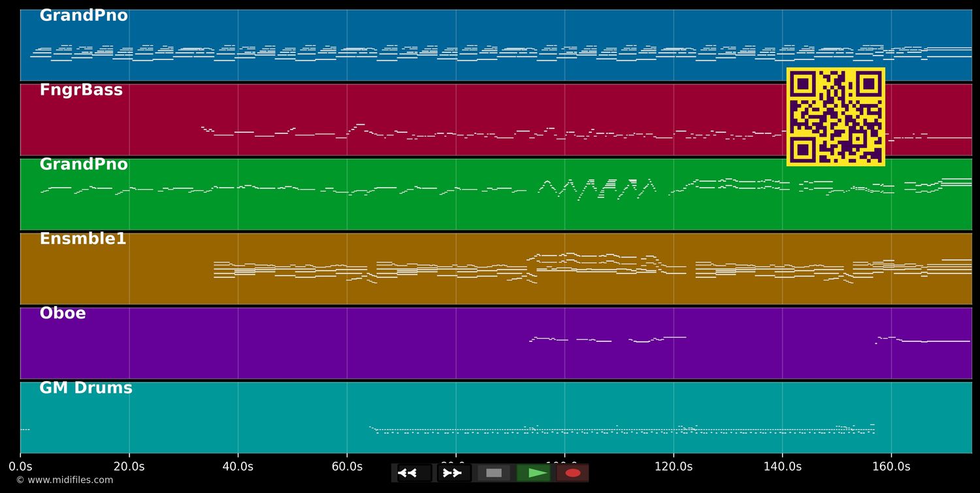Click the GM Drums track label
The height and width of the screenshot is (493, 980).
tap(86, 388)
